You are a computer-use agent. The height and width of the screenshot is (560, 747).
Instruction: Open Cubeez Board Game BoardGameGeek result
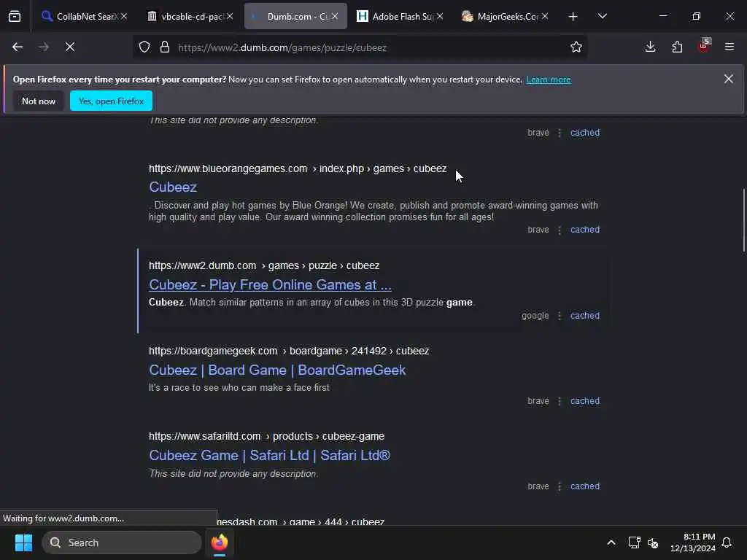coord(277,370)
